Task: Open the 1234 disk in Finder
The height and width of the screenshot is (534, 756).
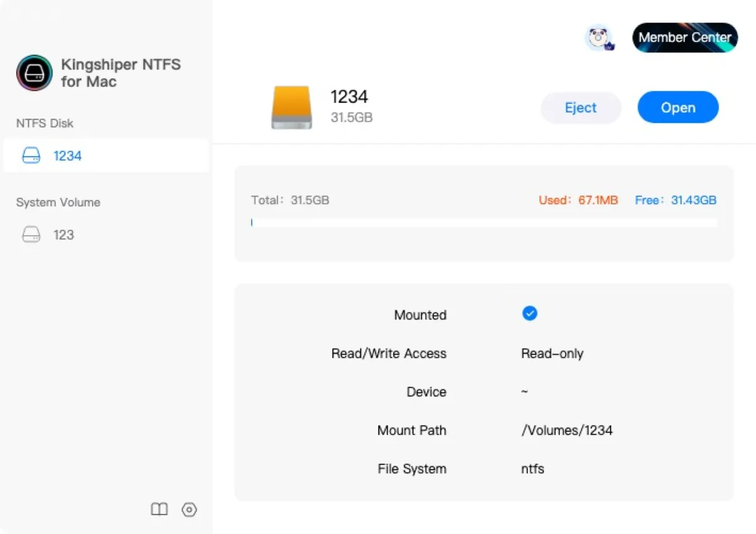Action: 678,108
